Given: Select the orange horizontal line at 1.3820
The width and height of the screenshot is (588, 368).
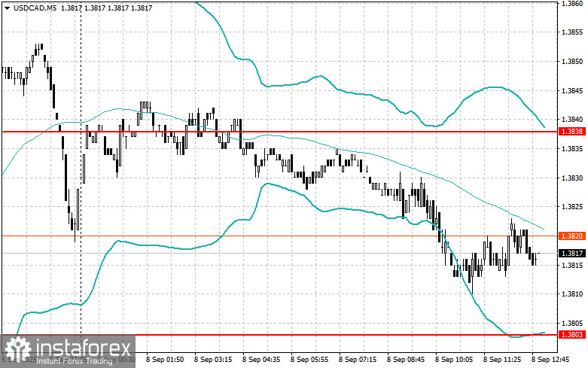Looking at the screenshot, I should point(279,236).
